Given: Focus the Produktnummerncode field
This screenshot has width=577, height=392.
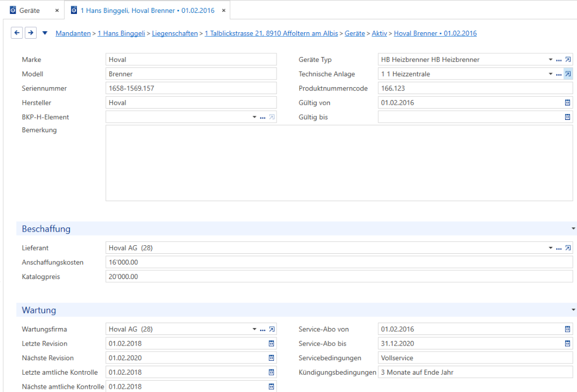Looking at the screenshot, I should 475,88.
